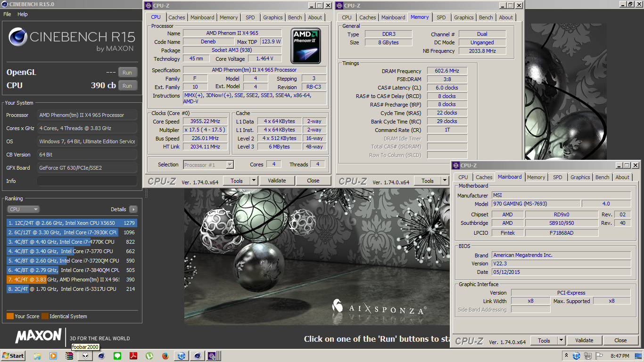Click the Code Name field Deneb
This screenshot has height=362, width=644.
point(208,42)
